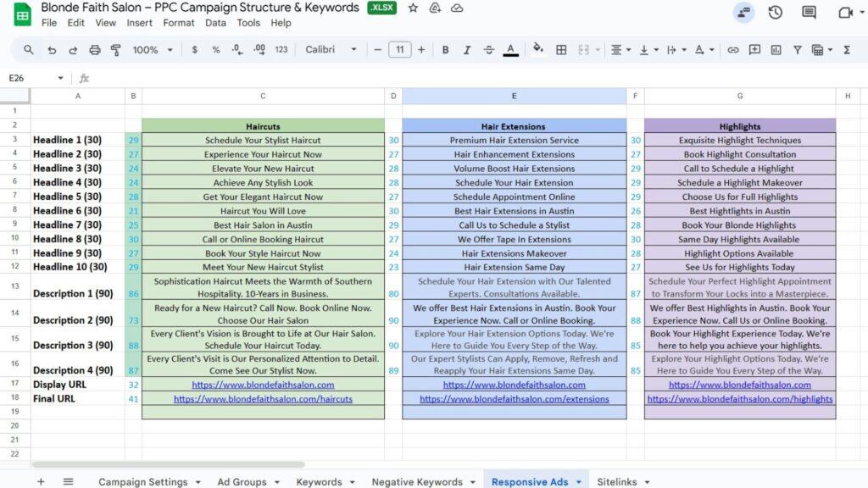Star this spreadsheet document
The width and height of the screenshot is (868, 488).
coord(413,8)
